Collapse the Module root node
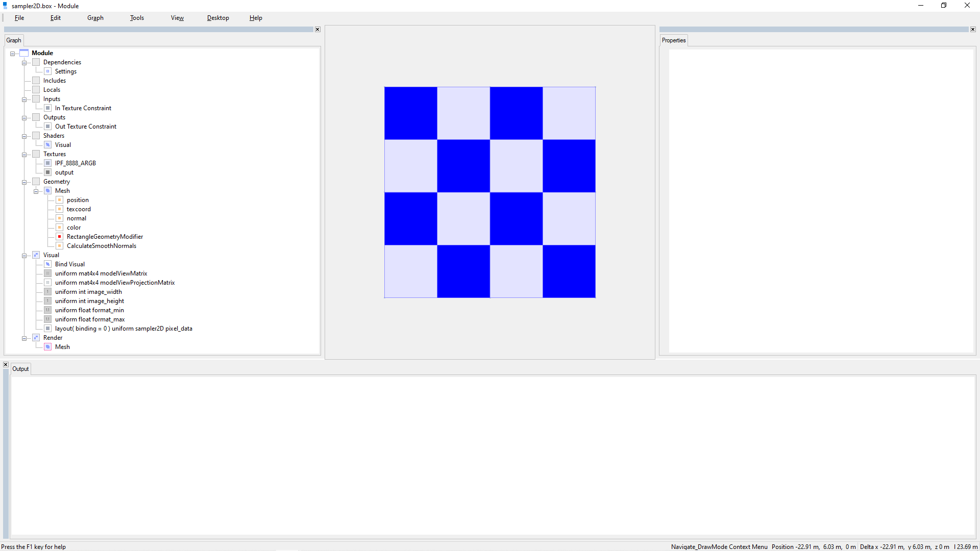This screenshot has height=551, width=980. [12, 53]
